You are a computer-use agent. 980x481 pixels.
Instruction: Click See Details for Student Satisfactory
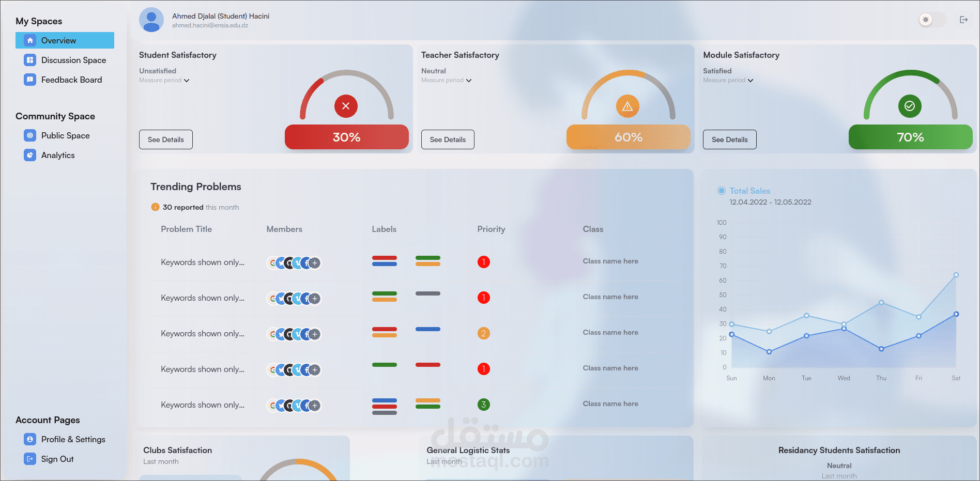(166, 139)
